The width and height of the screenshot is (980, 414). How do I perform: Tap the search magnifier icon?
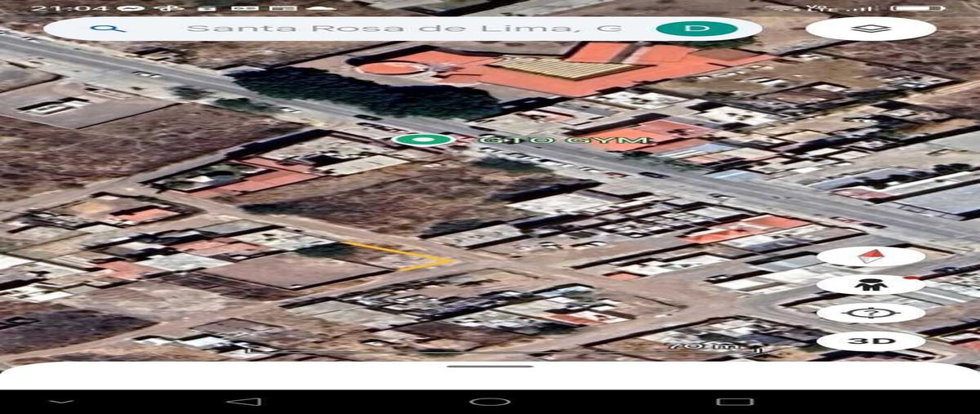tap(109, 29)
